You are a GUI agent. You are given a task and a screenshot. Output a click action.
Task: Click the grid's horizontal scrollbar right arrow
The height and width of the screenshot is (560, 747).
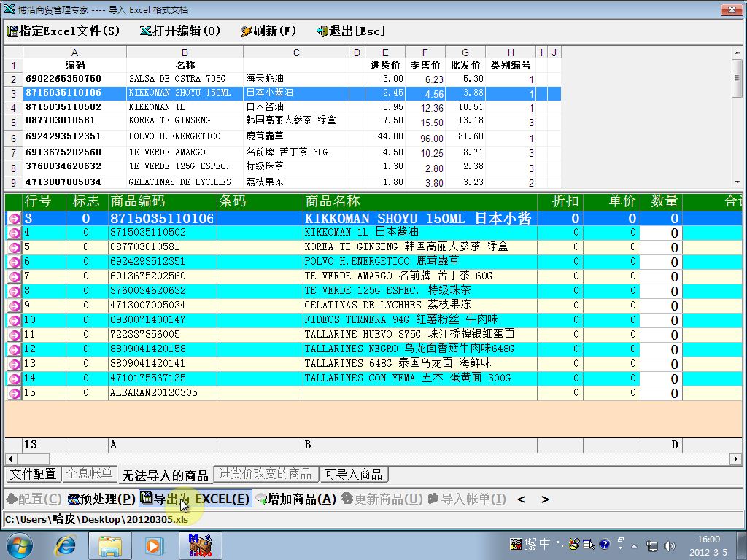pyautogui.click(x=736, y=459)
